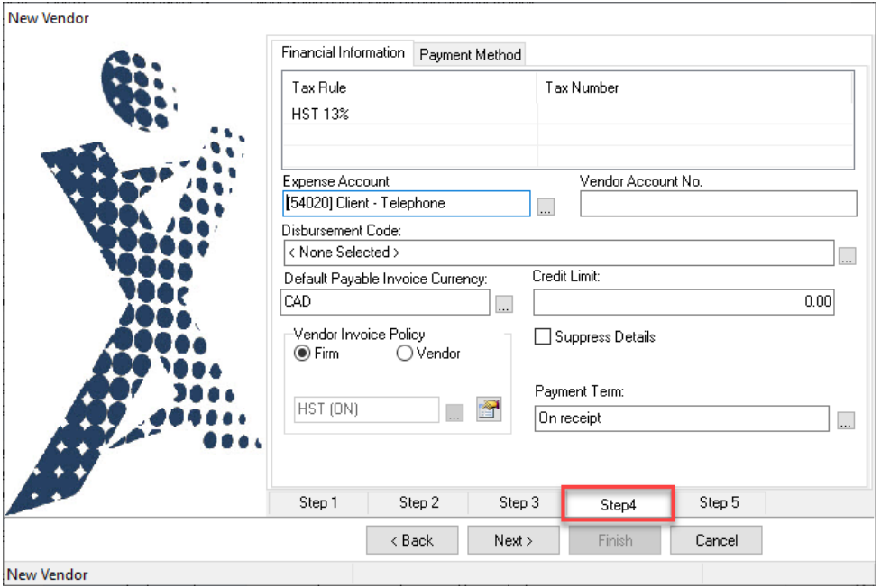
Task: Click the Next button
Action: (513, 540)
